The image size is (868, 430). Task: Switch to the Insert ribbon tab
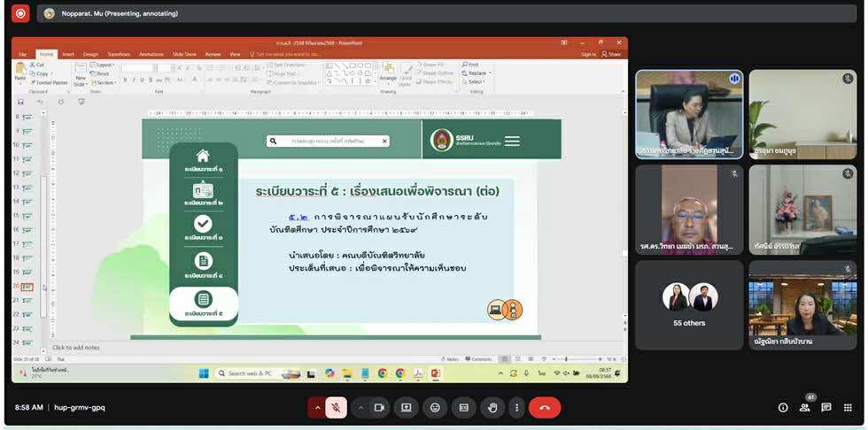pos(68,54)
